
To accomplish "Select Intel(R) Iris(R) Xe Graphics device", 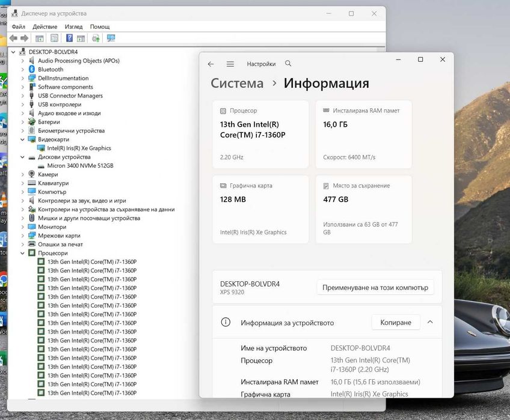I will [x=79, y=148].
